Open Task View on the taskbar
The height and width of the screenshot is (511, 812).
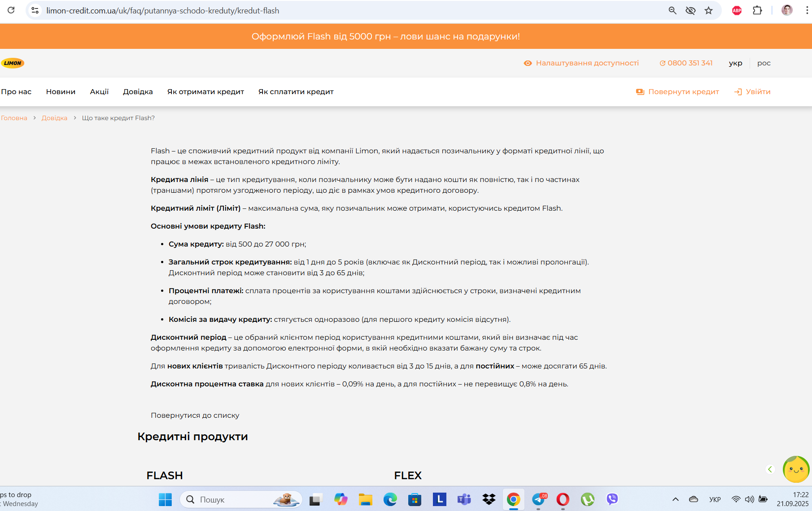(x=316, y=499)
